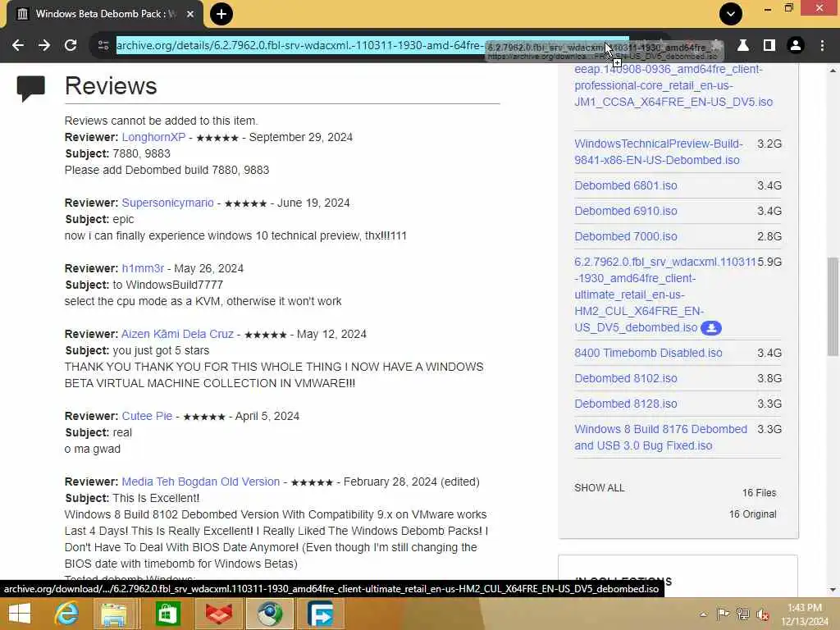Toggle the browser side panel
The image size is (840, 630).
769,46
